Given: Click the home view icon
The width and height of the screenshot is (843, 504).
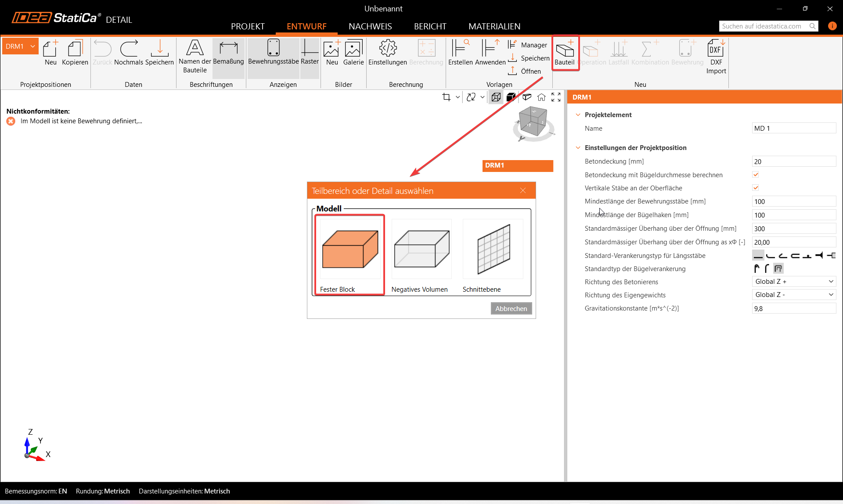Looking at the screenshot, I should tap(541, 97).
